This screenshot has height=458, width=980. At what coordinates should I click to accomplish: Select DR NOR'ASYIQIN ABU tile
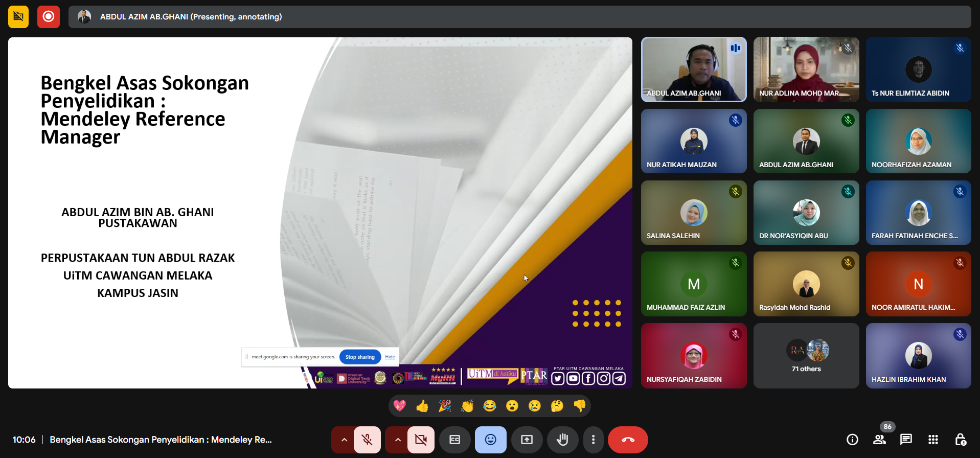click(806, 213)
